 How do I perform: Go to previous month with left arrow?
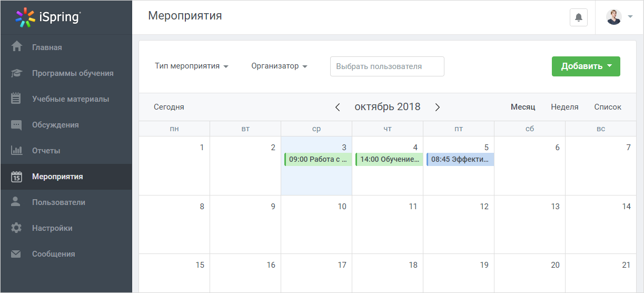338,107
